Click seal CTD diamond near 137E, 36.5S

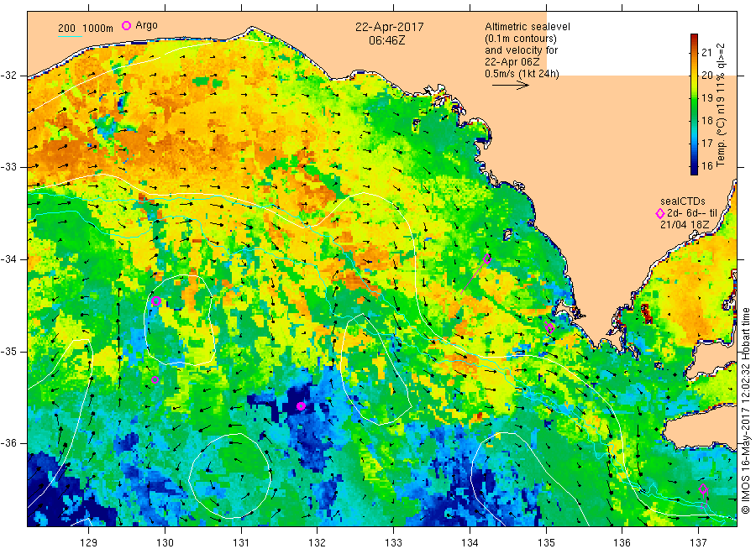pyautogui.click(x=703, y=489)
